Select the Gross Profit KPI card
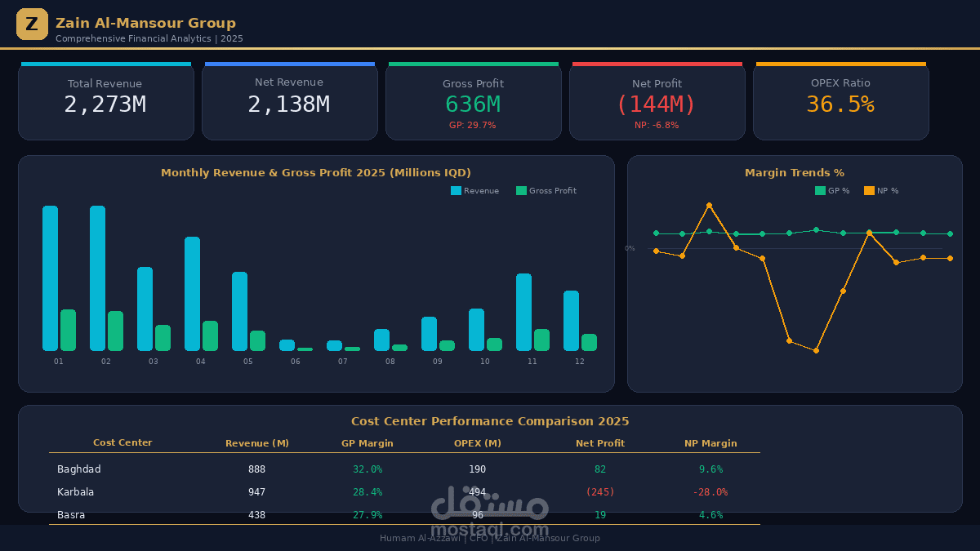Screen dimensions: 980x551 [473, 100]
